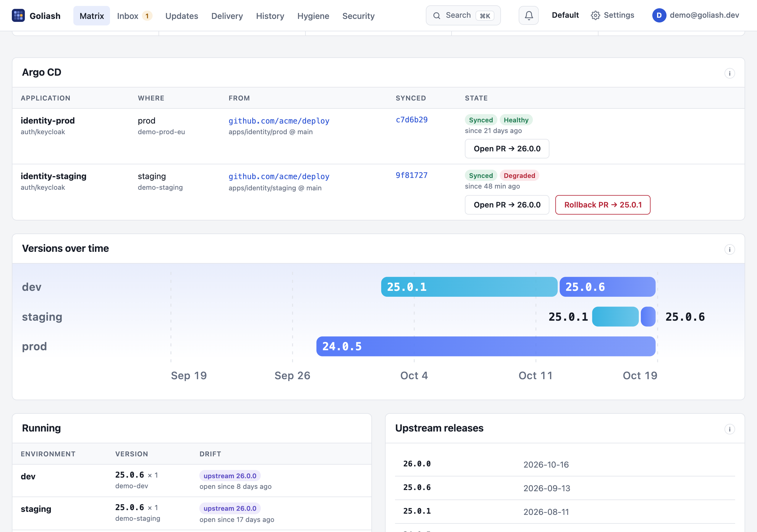Click the identity-prod application name
757x532 pixels.
click(48, 121)
